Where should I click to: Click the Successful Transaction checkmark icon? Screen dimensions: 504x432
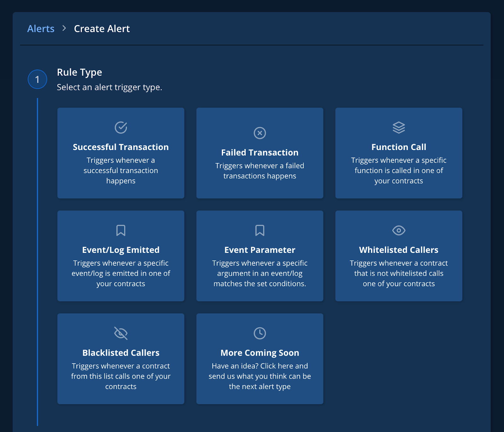[121, 127]
